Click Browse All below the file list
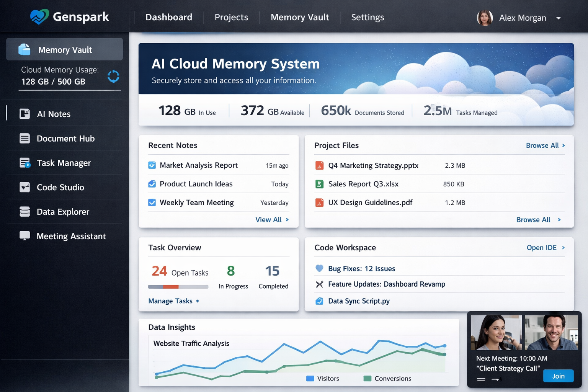Viewport: 588px width, 392px height. click(x=533, y=220)
